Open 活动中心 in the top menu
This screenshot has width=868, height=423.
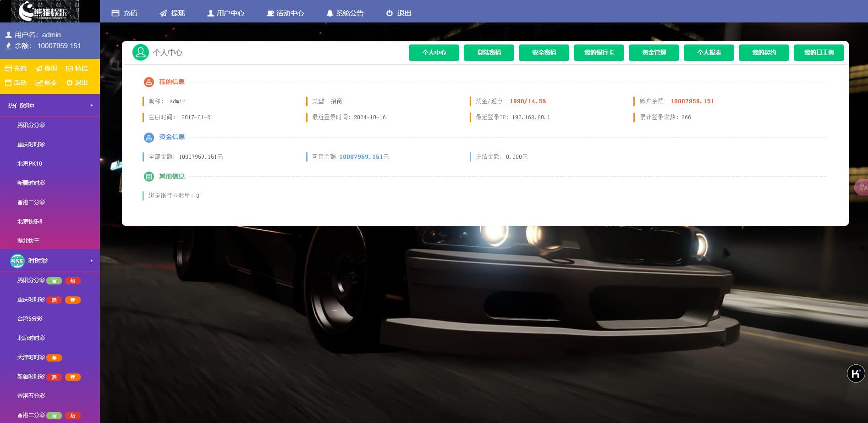286,13
